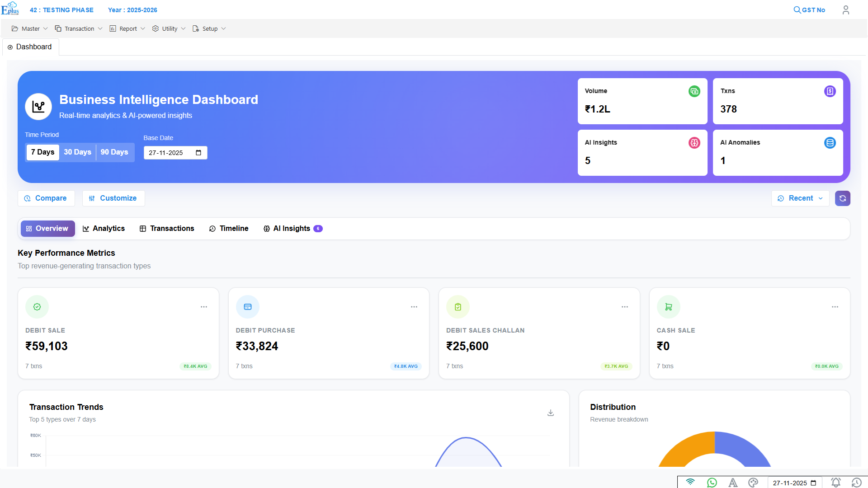Open the user profile icon at top right

846,9
